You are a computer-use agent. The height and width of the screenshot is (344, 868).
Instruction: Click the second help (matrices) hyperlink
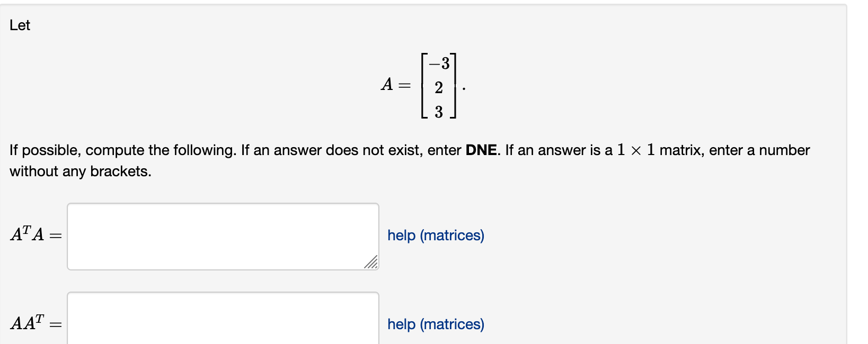click(436, 324)
